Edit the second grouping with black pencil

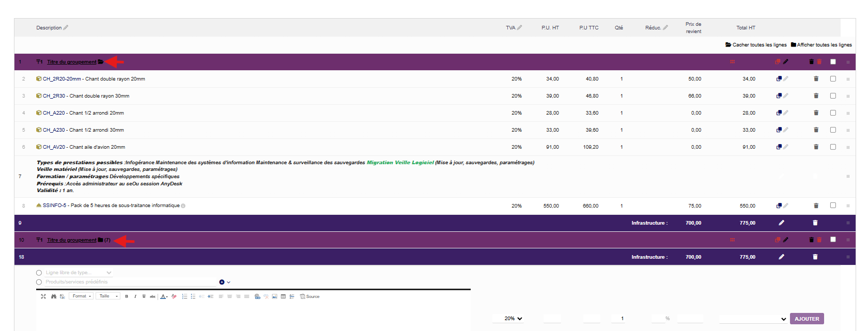(x=786, y=240)
